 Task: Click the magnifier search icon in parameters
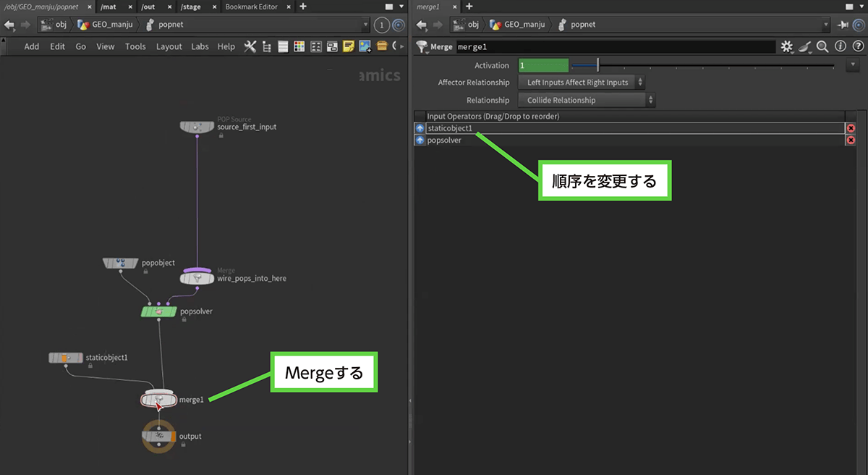tap(822, 46)
